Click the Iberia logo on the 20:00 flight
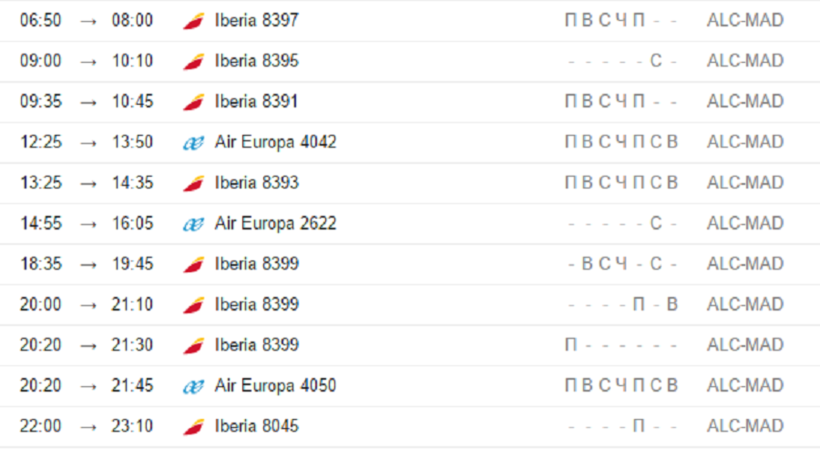 click(x=193, y=305)
